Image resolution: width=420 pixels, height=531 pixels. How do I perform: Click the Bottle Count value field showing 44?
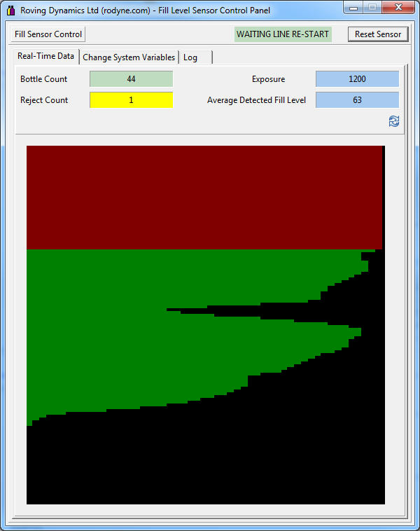pyautogui.click(x=132, y=79)
